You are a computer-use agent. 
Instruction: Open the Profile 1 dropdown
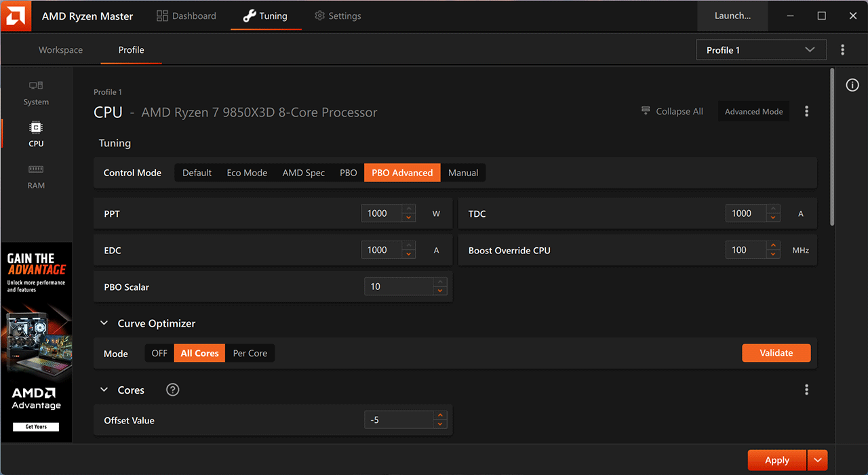coord(761,50)
